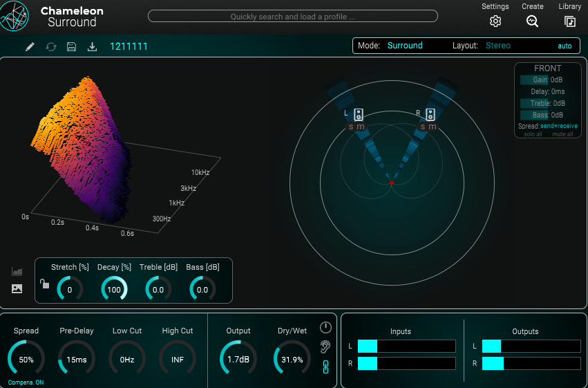Click the 0.6s time axis label
The image size is (588, 388).
point(127,233)
